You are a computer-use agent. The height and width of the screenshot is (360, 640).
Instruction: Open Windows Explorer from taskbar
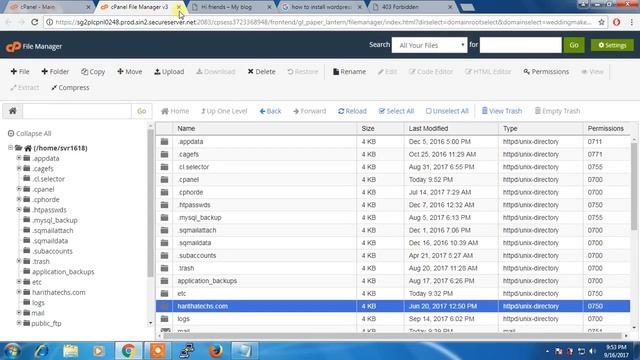tap(71, 351)
